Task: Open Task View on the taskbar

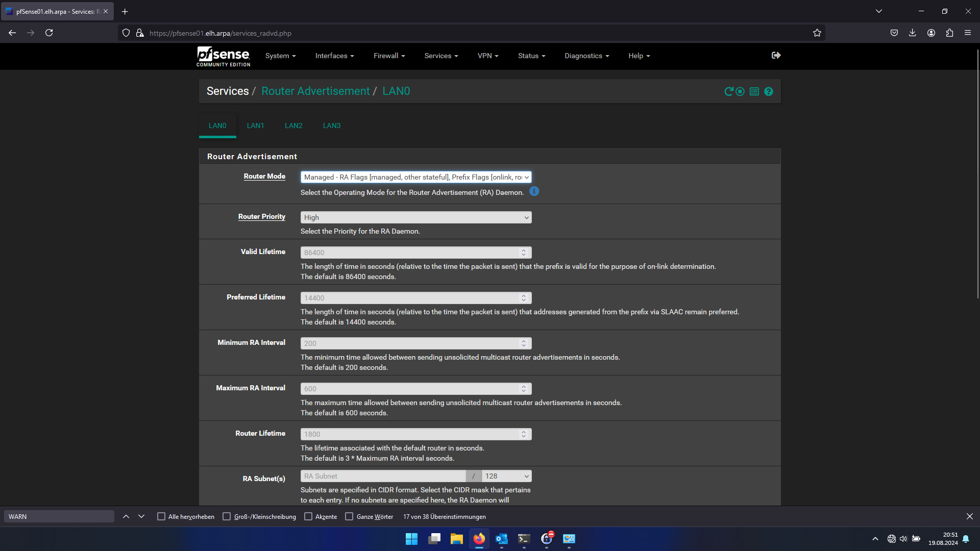Action: tap(434, 539)
